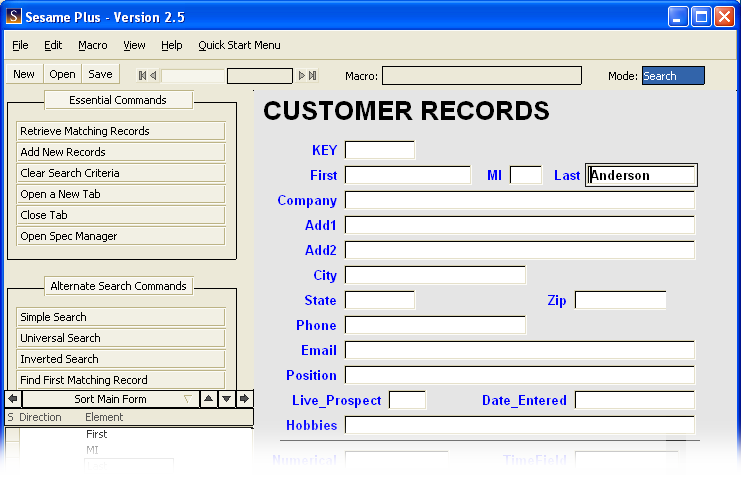Click the Hobbies field

point(520,425)
